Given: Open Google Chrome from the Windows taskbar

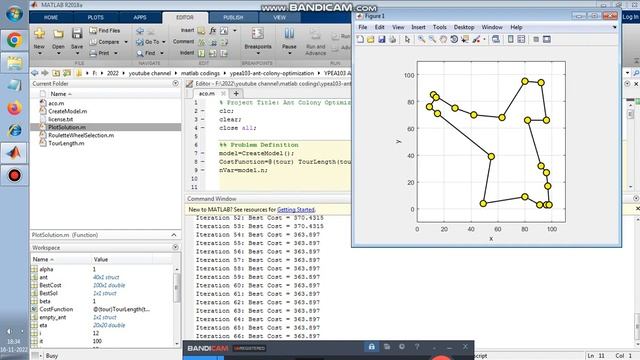Looking at the screenshot, I should [x=14, y=40].
